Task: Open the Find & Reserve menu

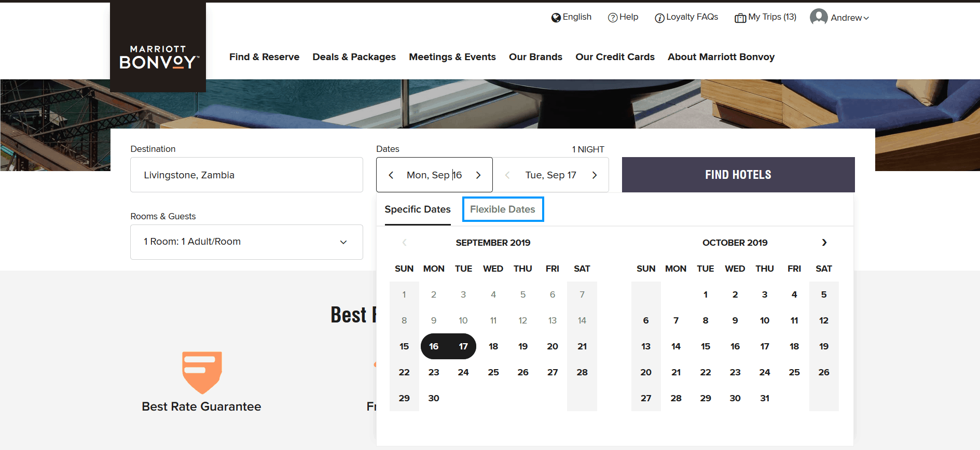Action: point(265,57)
